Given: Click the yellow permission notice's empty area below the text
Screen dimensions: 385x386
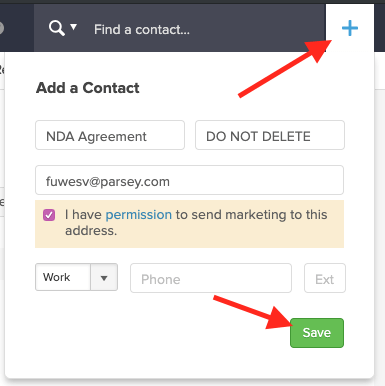Looking at the screenshot, I should point(189,243).
